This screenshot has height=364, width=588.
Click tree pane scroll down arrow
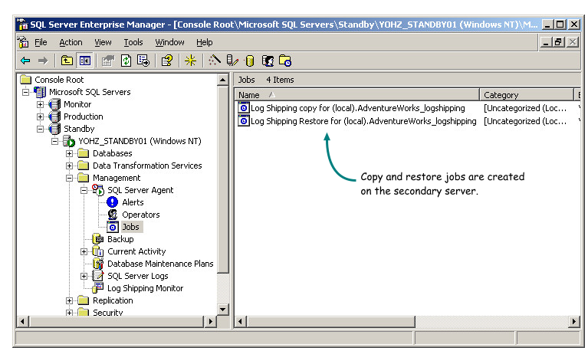(x=223, y=310)
